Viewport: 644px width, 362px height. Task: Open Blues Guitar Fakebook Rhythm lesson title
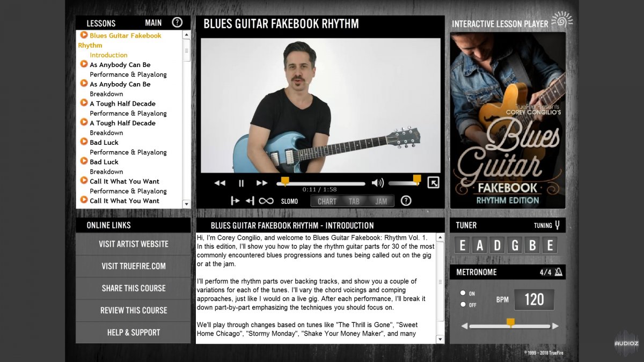[x=120, y=40]
